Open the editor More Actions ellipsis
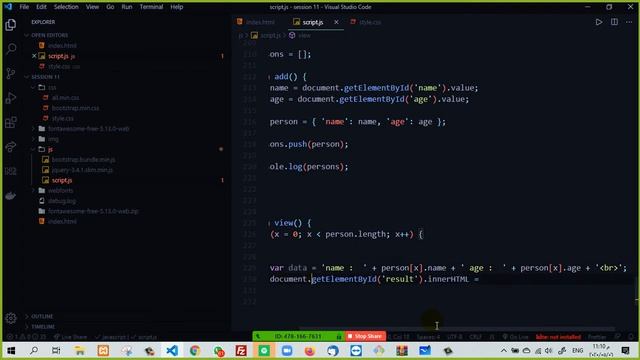 629,22
